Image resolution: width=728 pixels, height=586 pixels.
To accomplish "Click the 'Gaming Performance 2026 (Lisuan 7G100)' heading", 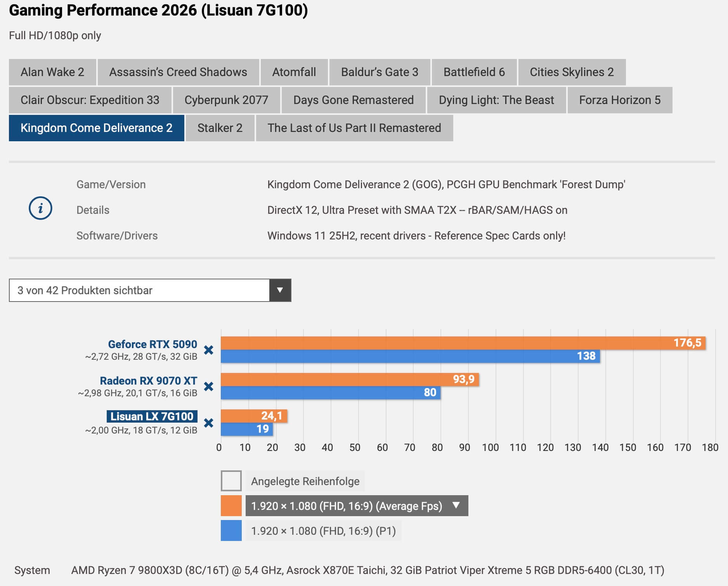I will (x=158, y=10).
